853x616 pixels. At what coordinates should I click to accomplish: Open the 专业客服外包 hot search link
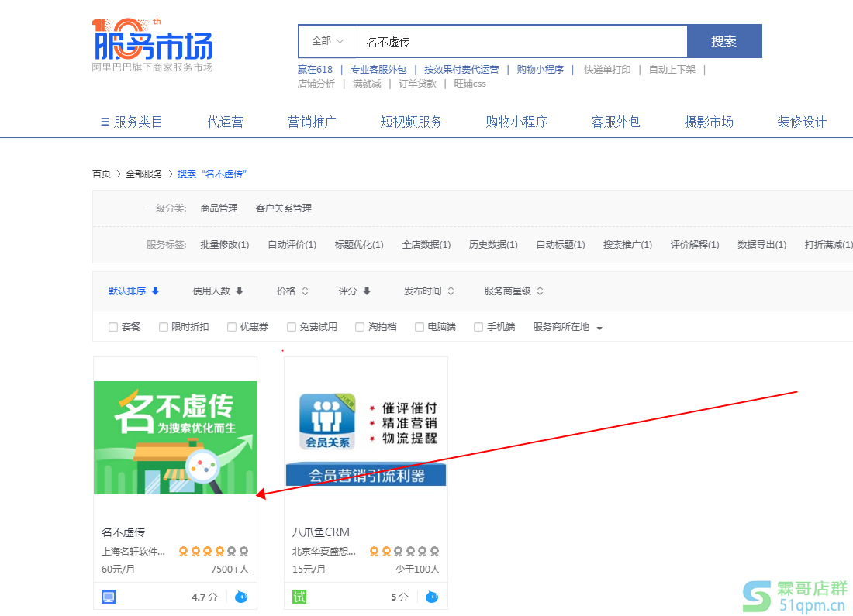(378, 70)
